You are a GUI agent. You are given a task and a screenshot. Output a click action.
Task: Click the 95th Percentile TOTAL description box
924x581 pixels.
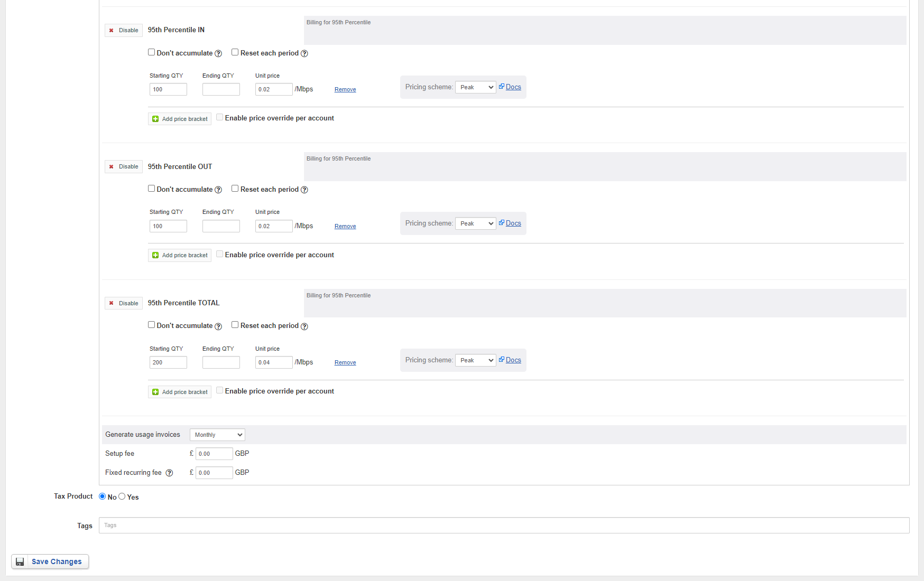(605, 303)
